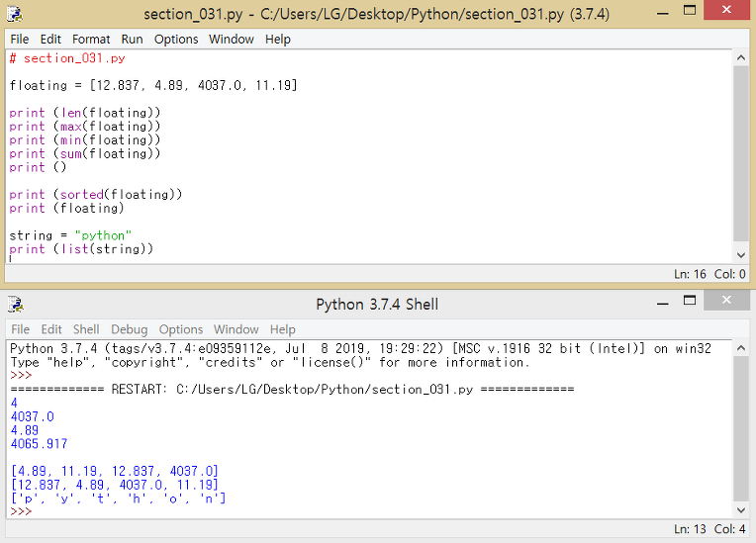
Task: Click the Shell output line '4037.0'
Action: click(33, 416)
